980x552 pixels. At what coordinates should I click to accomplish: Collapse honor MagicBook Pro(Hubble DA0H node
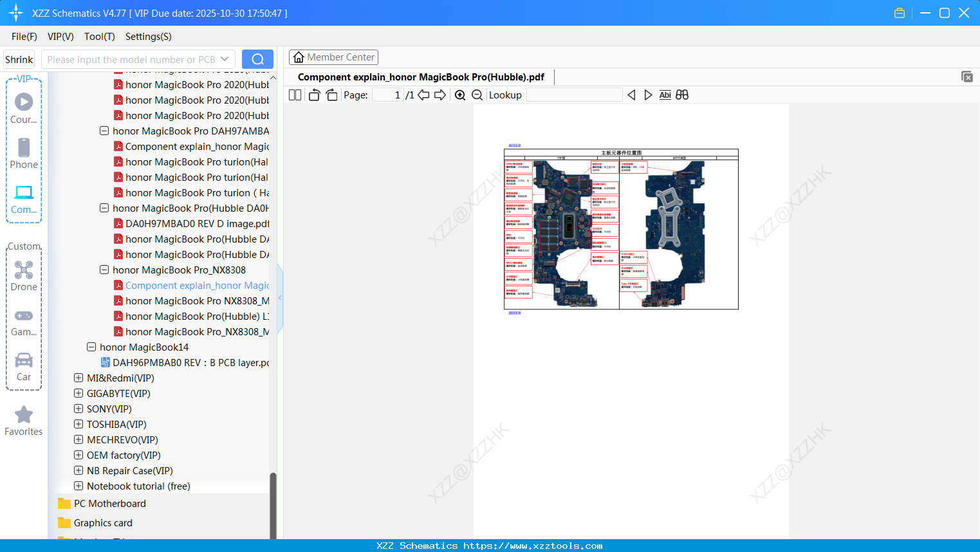104,208
